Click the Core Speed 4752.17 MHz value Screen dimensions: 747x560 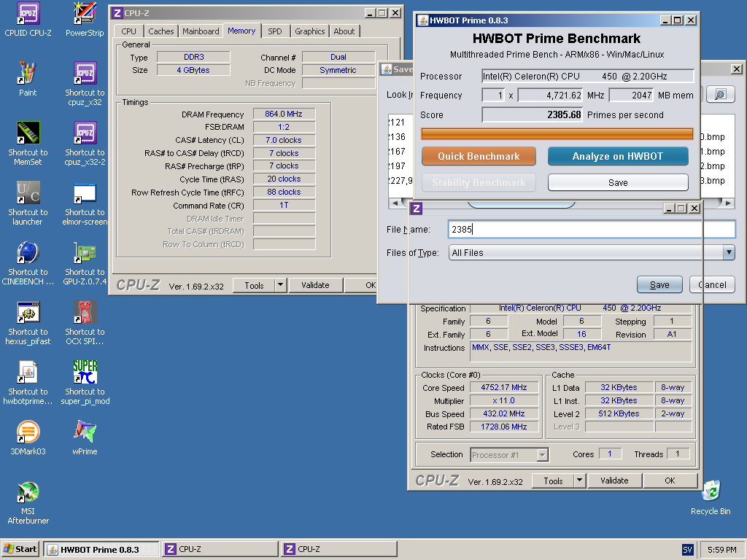tap(504, 387)
